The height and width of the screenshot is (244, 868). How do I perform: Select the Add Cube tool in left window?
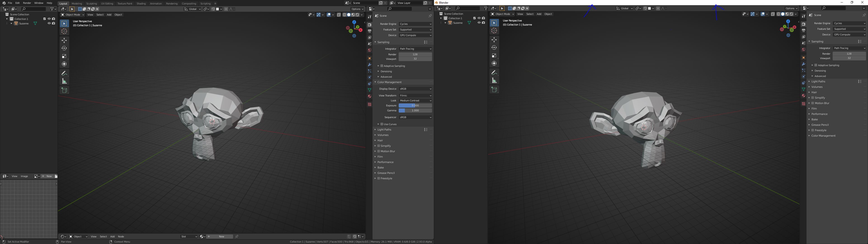[64, 90]
